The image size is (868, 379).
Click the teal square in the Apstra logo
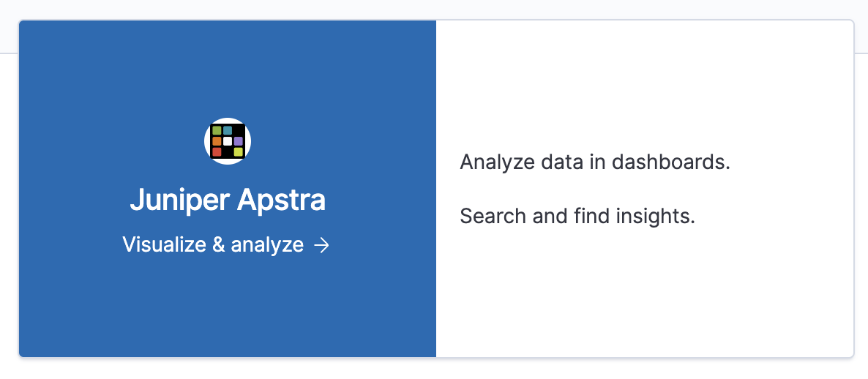pyautogui.click(x=228, y=130)
